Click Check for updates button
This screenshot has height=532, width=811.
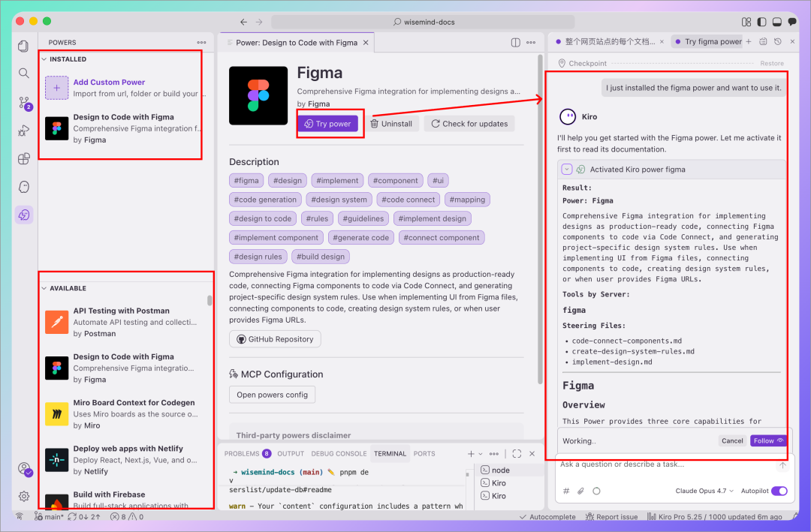pyautogui.click(x=469, y=124)
